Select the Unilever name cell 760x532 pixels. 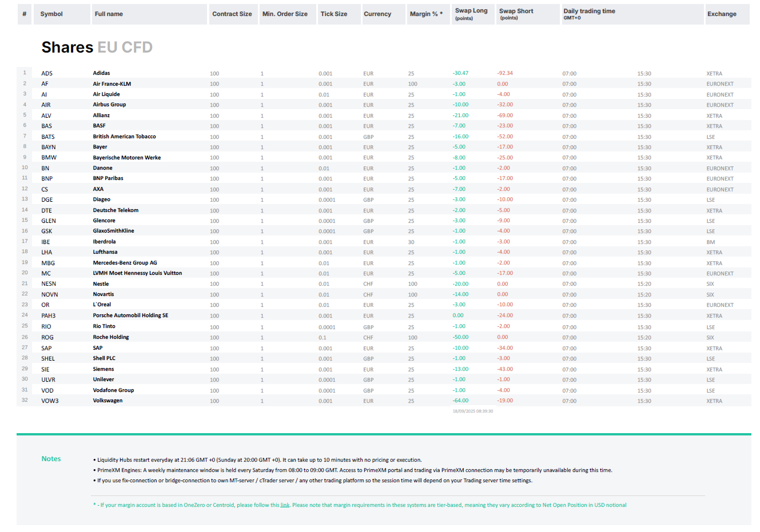click(x=104, y=379)
